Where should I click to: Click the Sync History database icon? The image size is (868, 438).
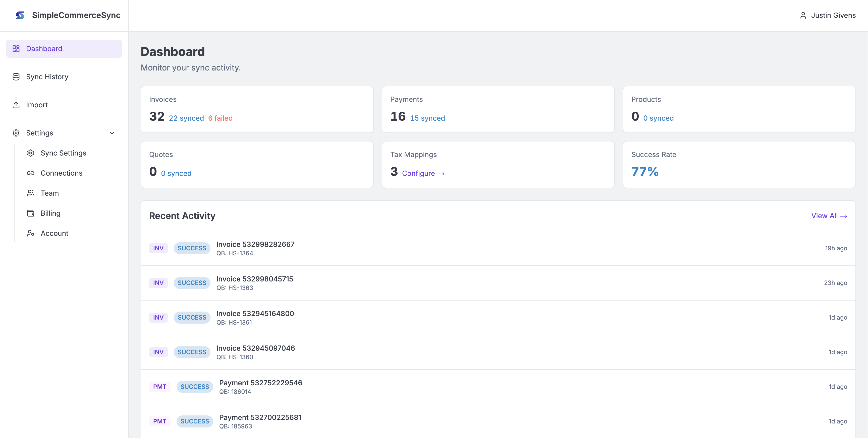[x=16, y=77]
